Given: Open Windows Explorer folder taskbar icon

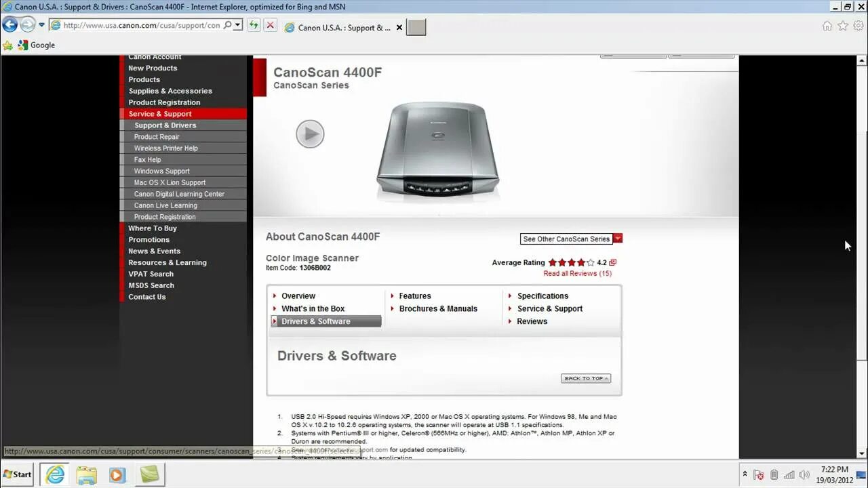Looking at the screenshot, I should [86, 474].
